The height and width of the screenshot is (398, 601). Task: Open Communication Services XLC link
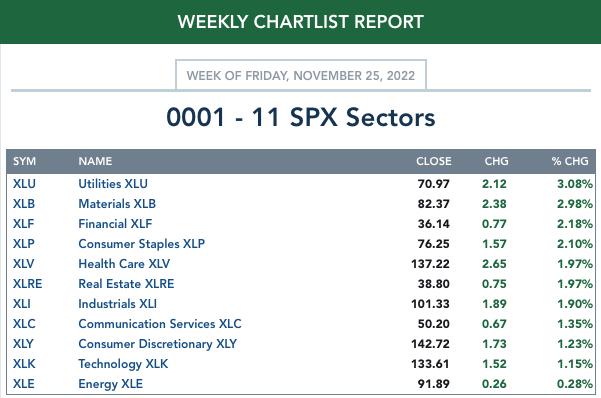point(160,324)
